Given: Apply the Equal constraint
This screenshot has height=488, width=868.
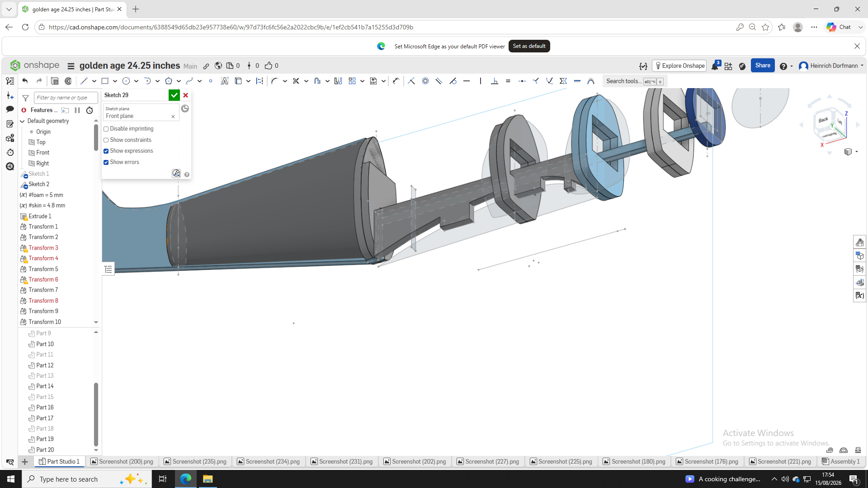Looking at the screenshot, I should click(x=508, y=81).
